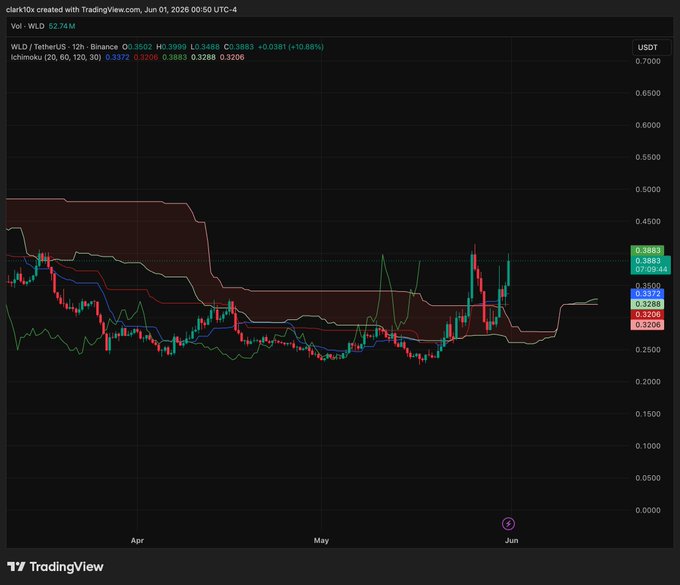Click the 0.2500 price axis label
680x585 pixels.
(x=648, y=350)
